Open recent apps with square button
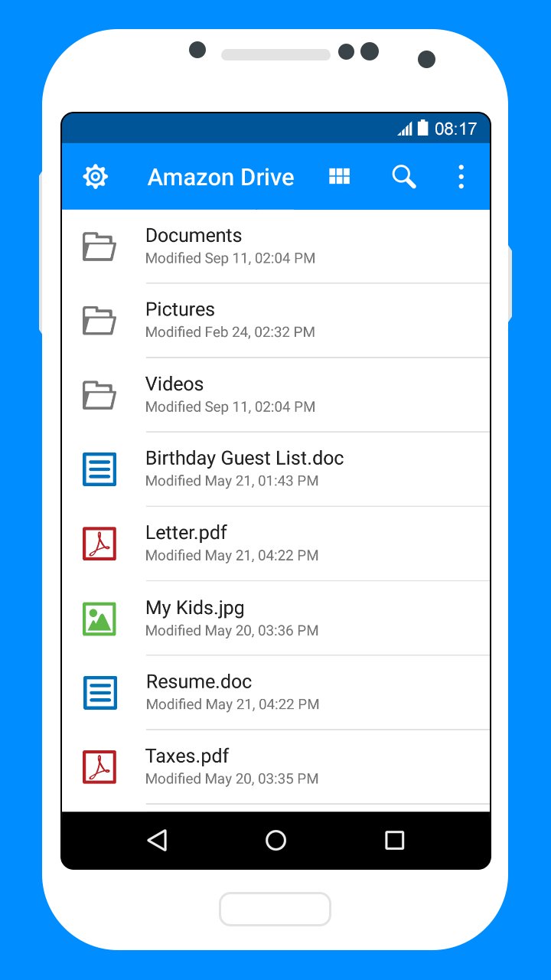The height and width of the screenshot is (980, 551). (394, 841)
